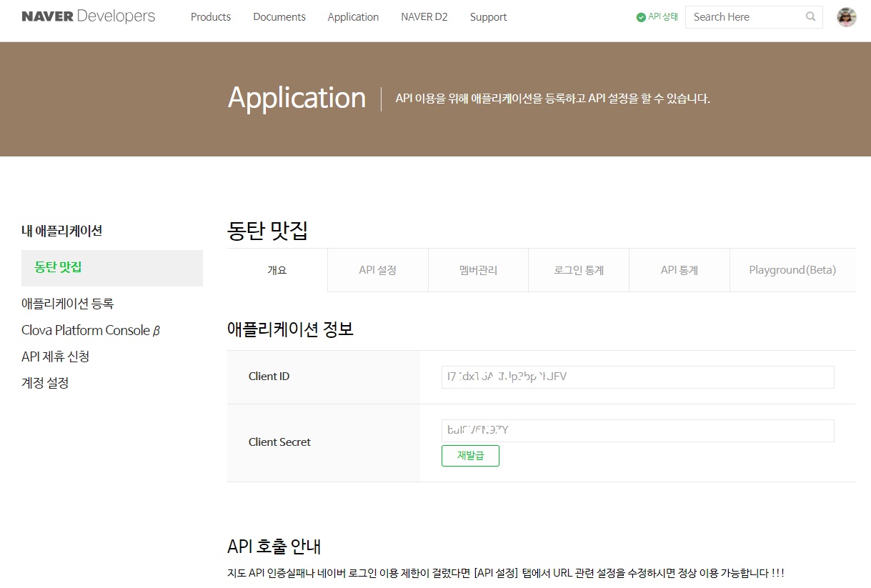Open the Support menu
This screenshot has height=588, width=871.
489,17
